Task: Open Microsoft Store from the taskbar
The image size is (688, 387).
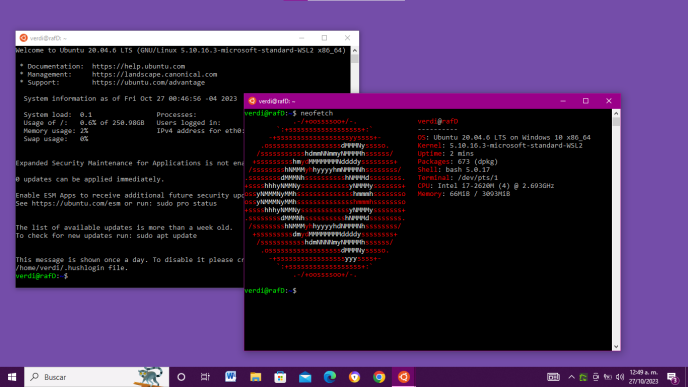Action: tap(280, 377)
